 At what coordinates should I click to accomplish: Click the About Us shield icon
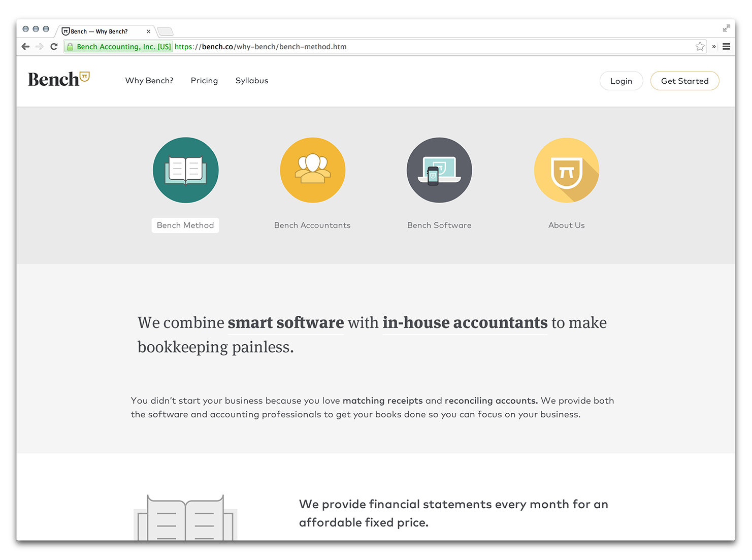(566, 170)
